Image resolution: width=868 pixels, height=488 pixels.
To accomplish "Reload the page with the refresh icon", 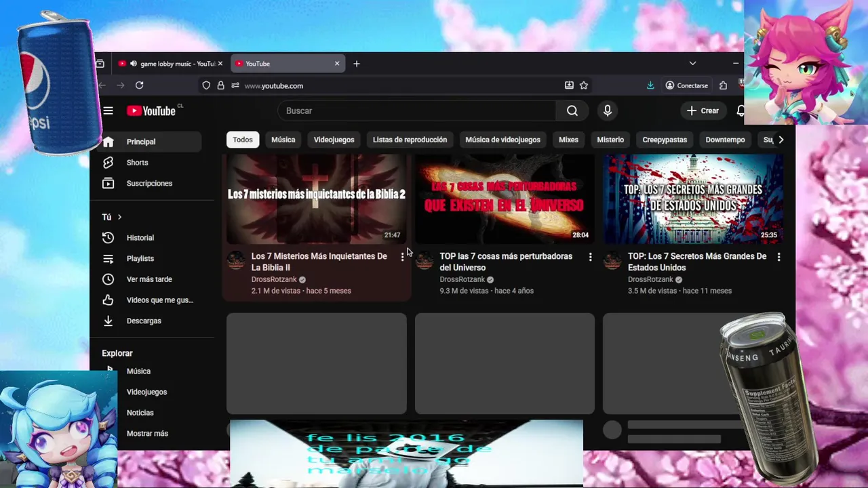I will (x=139, y=85).
